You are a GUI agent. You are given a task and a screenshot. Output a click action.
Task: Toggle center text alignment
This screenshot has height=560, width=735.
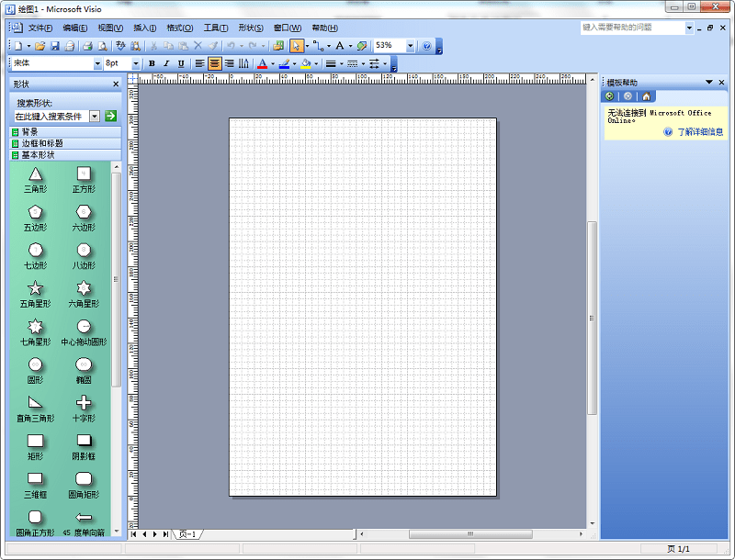pos(214,62)
